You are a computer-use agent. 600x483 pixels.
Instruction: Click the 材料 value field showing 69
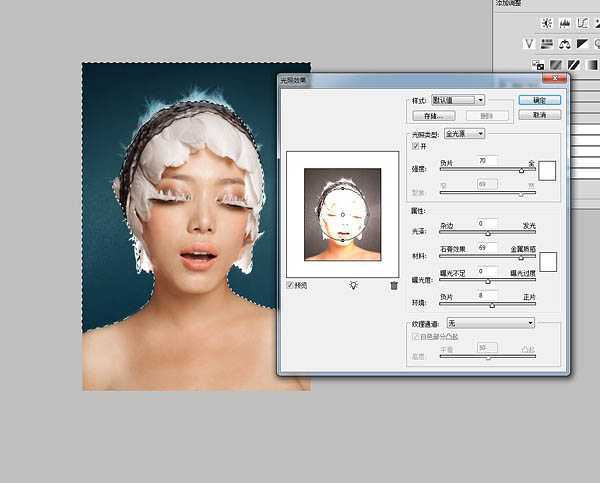(x=487, y=247)
